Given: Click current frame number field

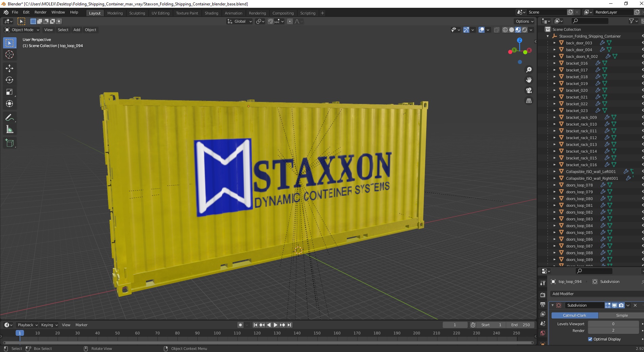Looking at the screenshot, I should coord(455,325).
